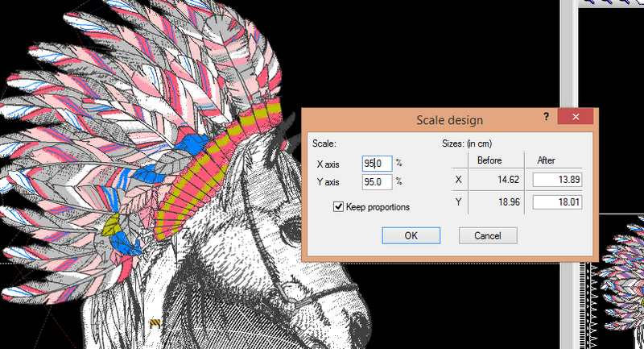Click the X axis scale percentage field
The width and height of the screenshot is (644, 349).
pos(377,164)
